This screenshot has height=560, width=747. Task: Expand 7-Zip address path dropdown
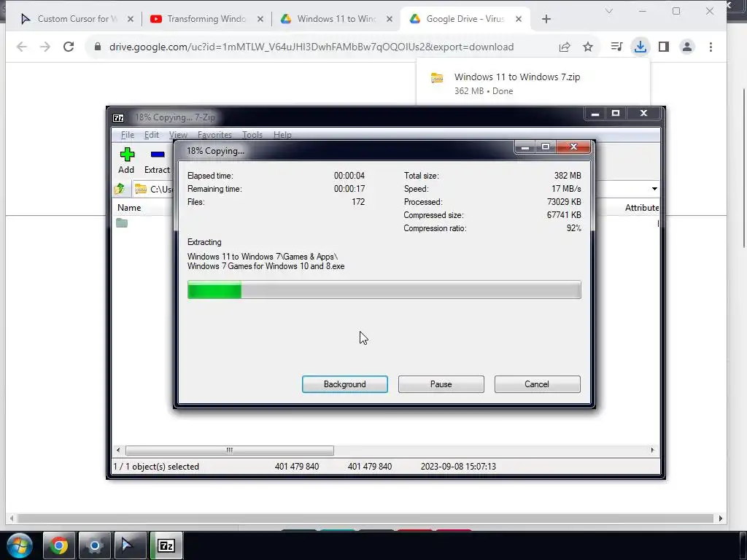tap(654, 189)
